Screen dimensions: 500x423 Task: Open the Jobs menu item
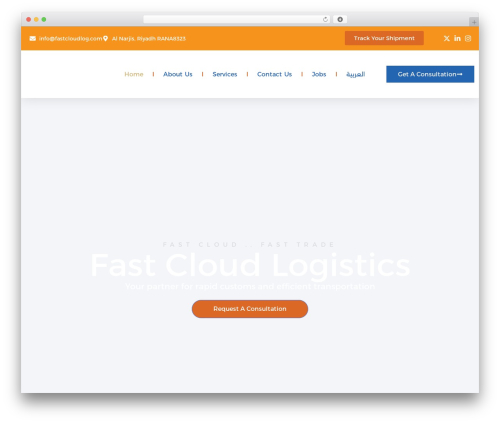point(319,74)
